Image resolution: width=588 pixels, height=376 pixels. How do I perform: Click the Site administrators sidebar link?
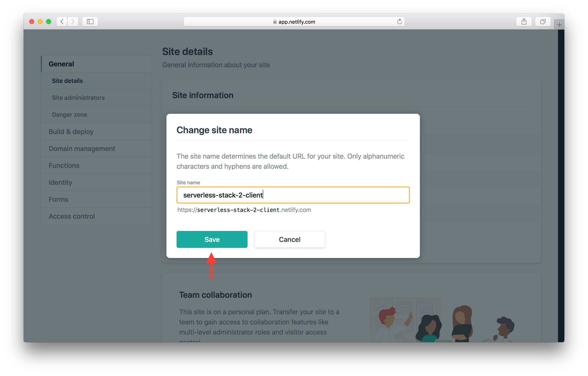point(78,97)
